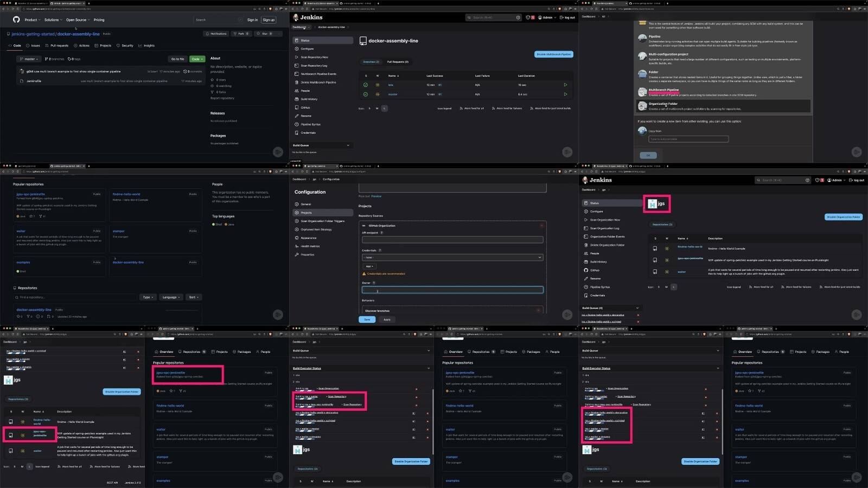This screenshot has width=868, height=488.
Task: Click the Pricing link on GitHub
Action: tap(99, 20)
